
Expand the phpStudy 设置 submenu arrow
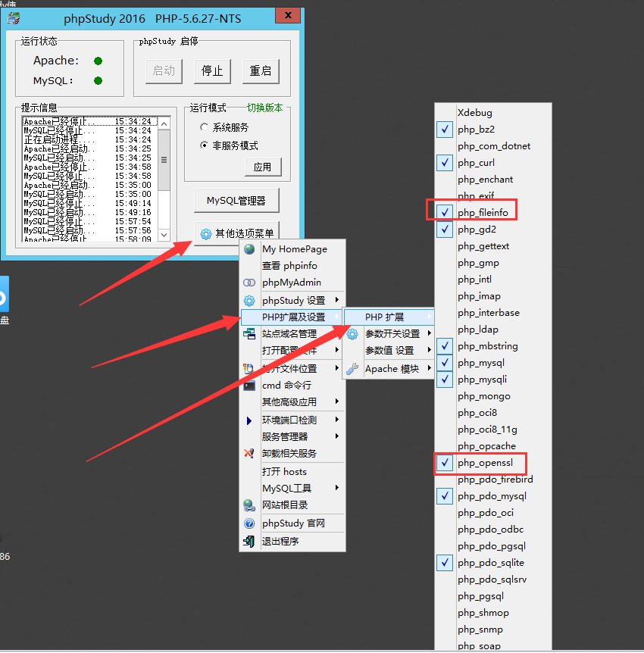tap(337, 300)
